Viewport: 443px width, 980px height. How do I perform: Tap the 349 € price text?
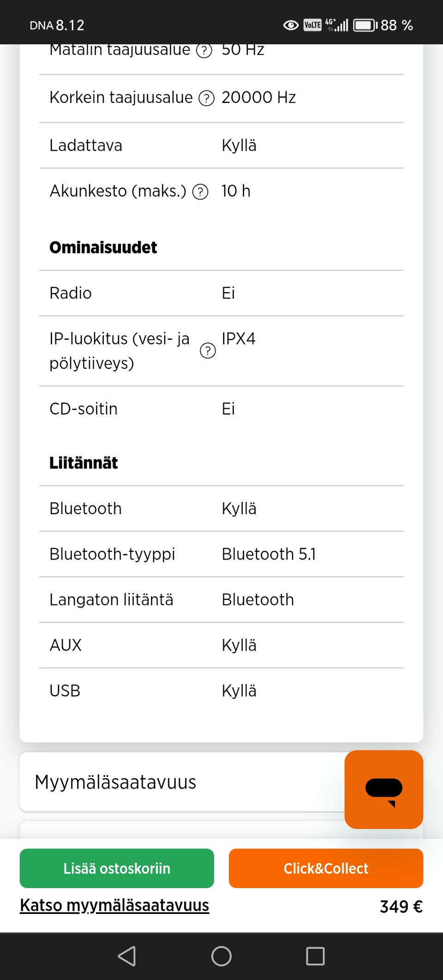[x=401, y=907]
